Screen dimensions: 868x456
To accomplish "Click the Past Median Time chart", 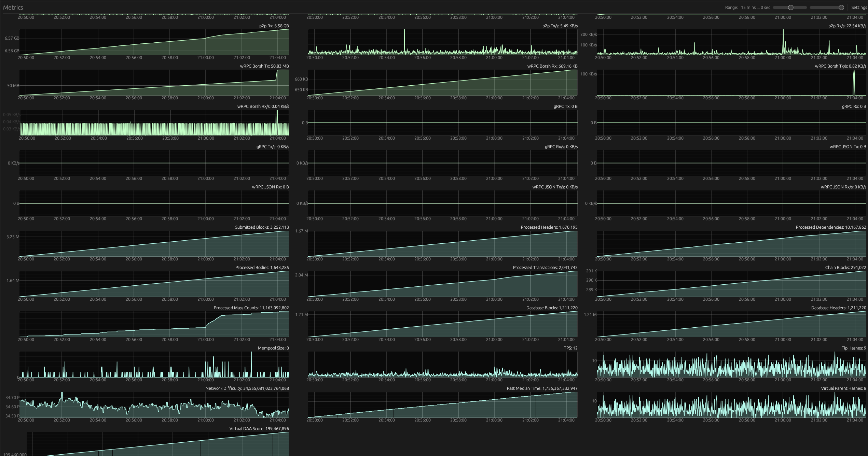I will 442,405.
